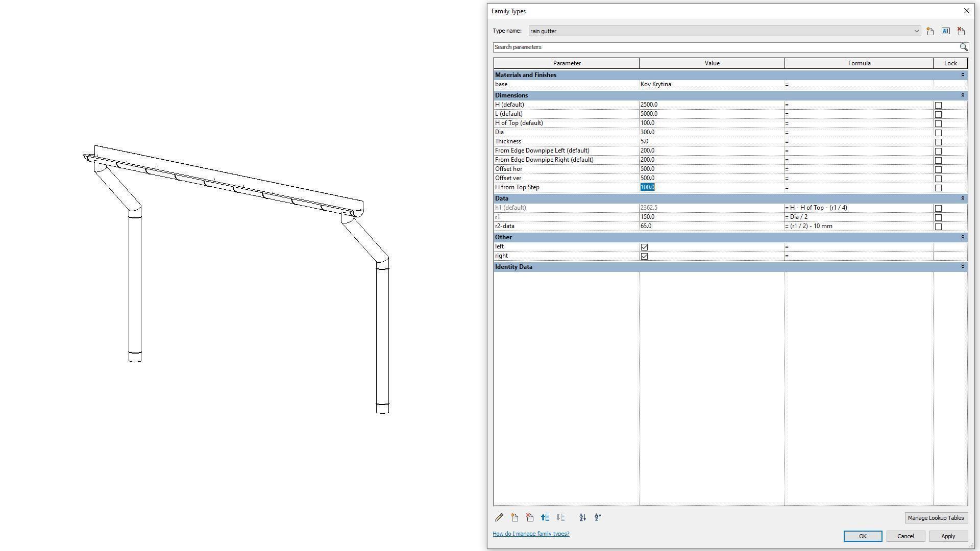The image size is (980, 551).
Task: Collapse the Other group
Action: click(x=963, y=237)
